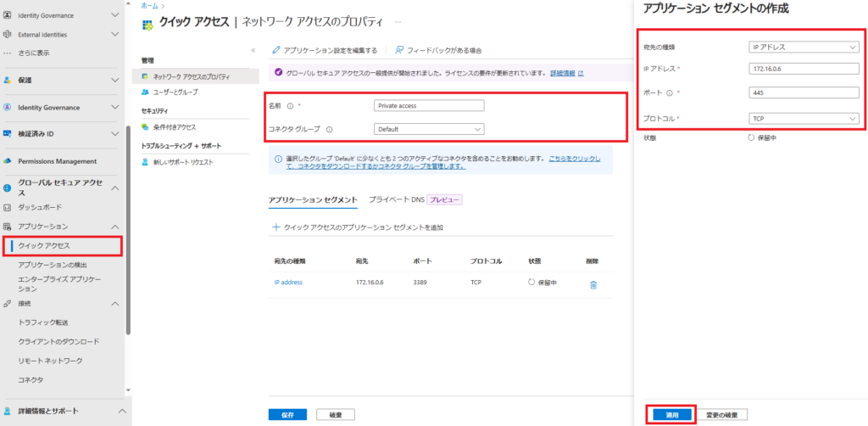Click the グローバル セキュア アクセス globe icon

pyautogui.click(x=7, y=188)
